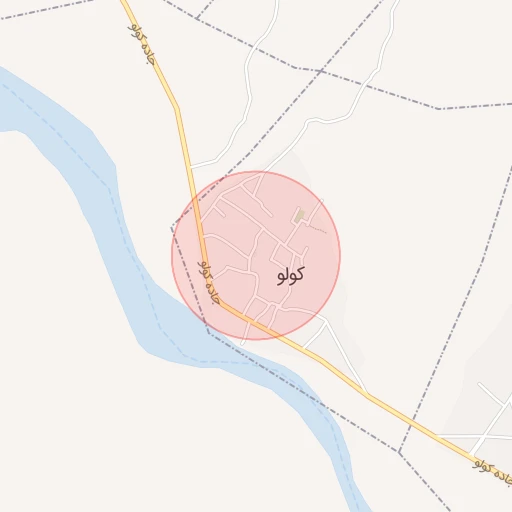Click the جاده کولو label inside the red circle
Viewport: 512px width, 512px height.
209,282
